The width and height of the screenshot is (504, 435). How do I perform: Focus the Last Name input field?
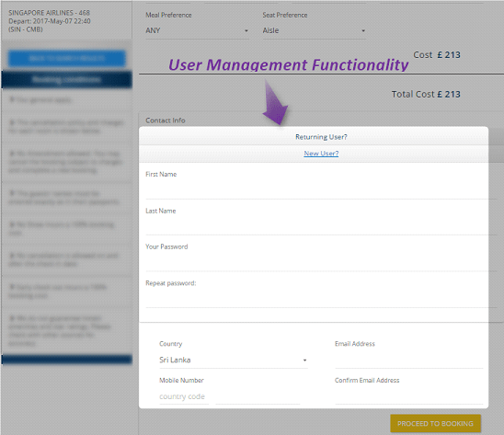321,227
